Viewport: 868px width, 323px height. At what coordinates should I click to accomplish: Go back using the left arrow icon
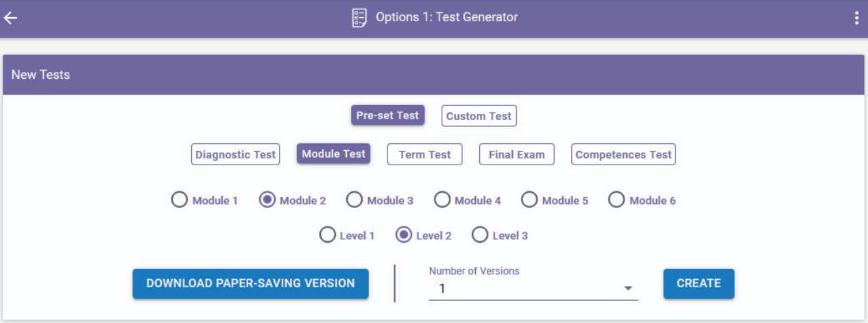tap(10, 19)
